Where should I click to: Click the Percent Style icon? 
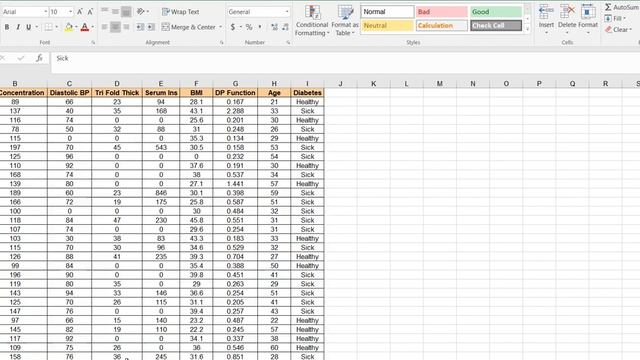point(249,27)
